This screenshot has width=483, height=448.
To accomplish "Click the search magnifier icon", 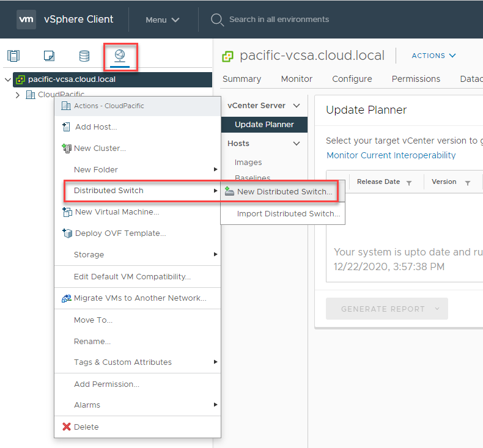I will (217, 20).
